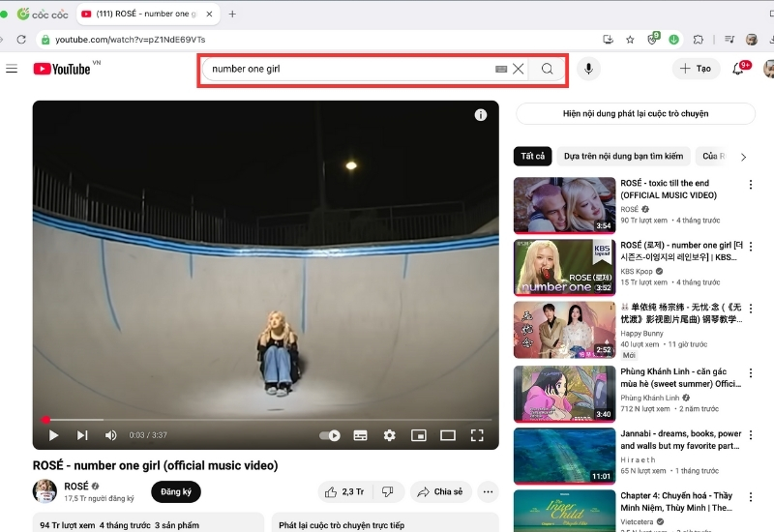Clear the search box with the X icon
774x532 pixels.
click(x=518, y=69)
